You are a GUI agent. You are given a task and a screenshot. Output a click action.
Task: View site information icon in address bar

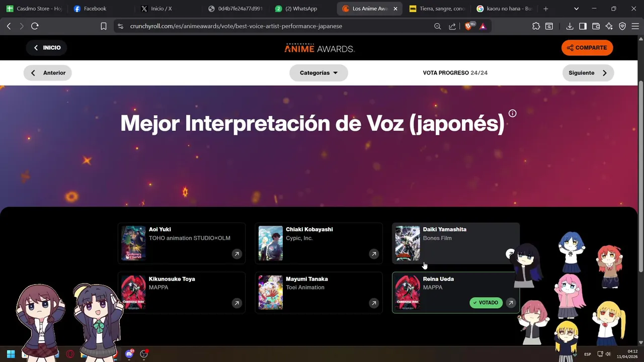pos(120,26)
